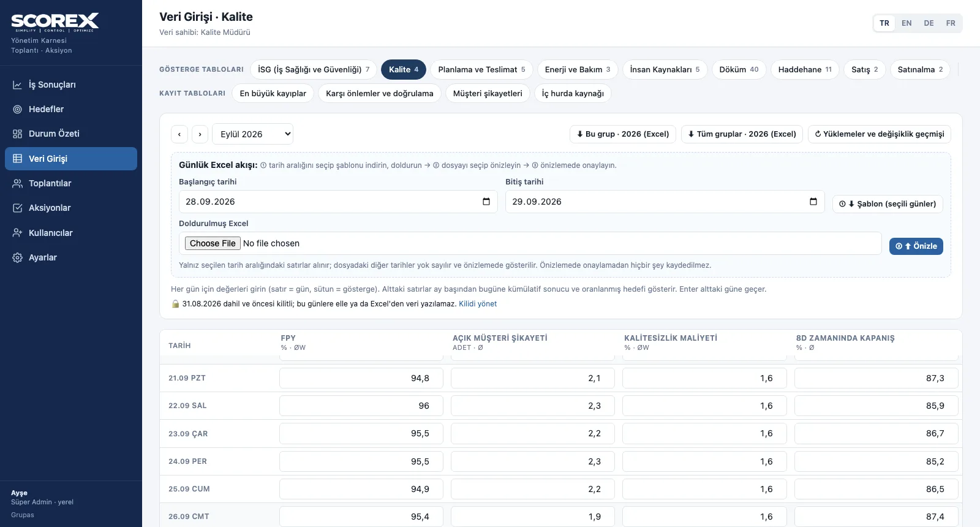Edit FPY value for 21.09 PZT
980x527 pixels.
tap(361, 378)
